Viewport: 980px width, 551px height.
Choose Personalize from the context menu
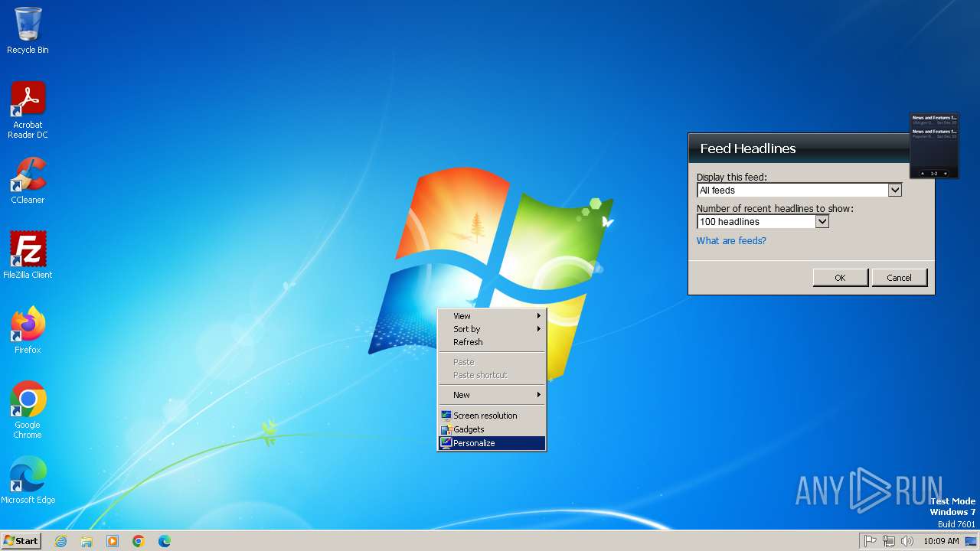[x=492, y=443]
